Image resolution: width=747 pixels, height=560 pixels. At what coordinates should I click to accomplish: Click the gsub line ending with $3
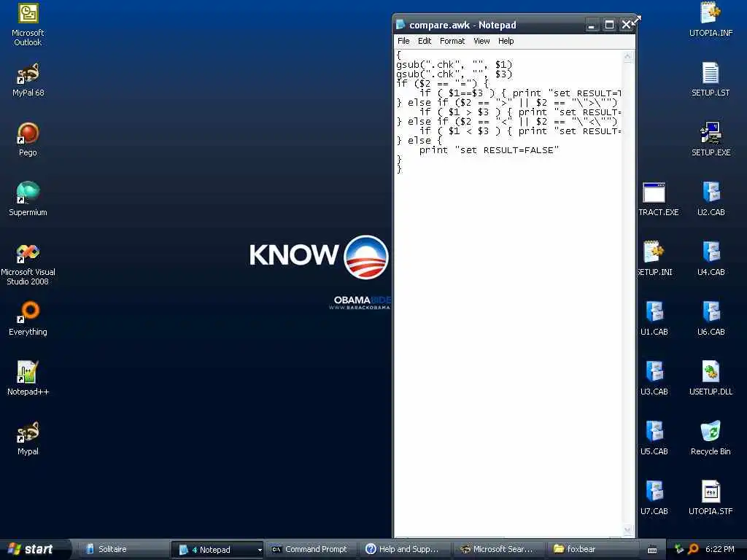pyautogui.click(x=454, y=74)
